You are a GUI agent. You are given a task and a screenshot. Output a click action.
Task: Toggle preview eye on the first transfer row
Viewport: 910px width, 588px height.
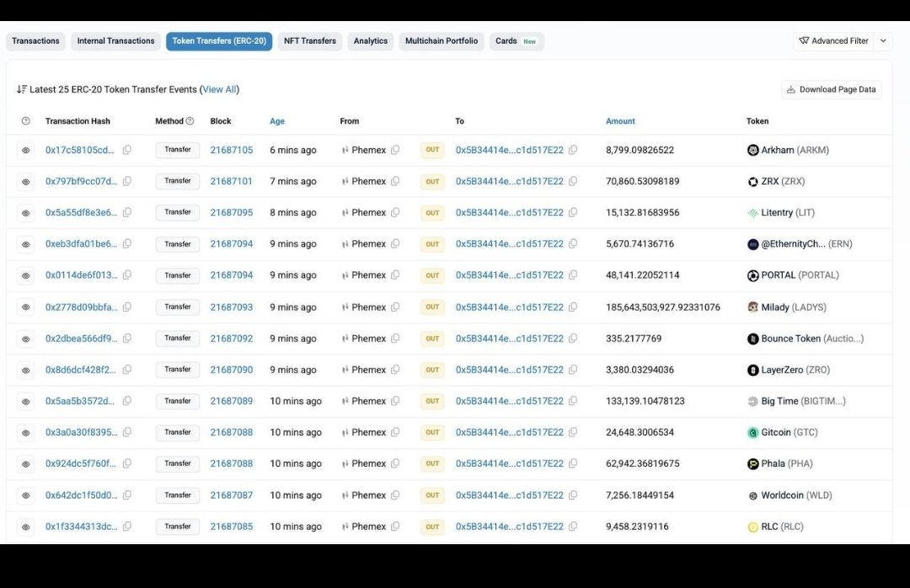[x=25, y=149]
